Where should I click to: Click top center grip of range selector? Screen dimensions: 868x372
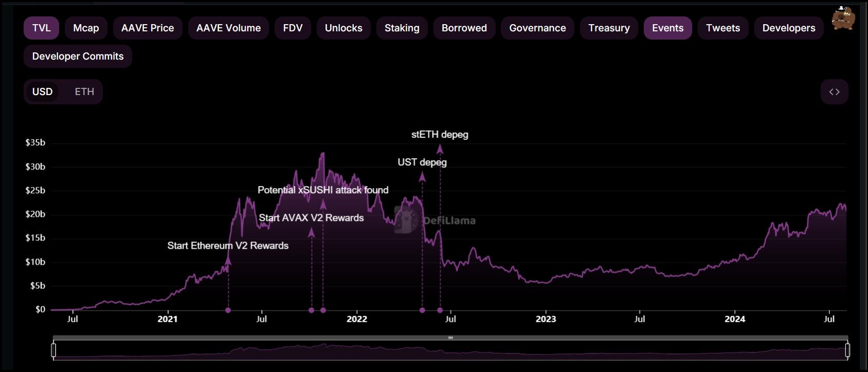[450, 338]
